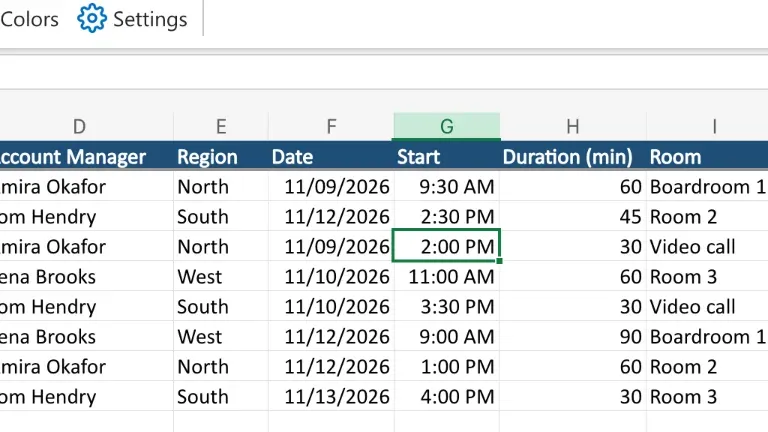Select column D header
Image resolution: width=768 pixels, height=432 pixels.
(x=79, y=126)
